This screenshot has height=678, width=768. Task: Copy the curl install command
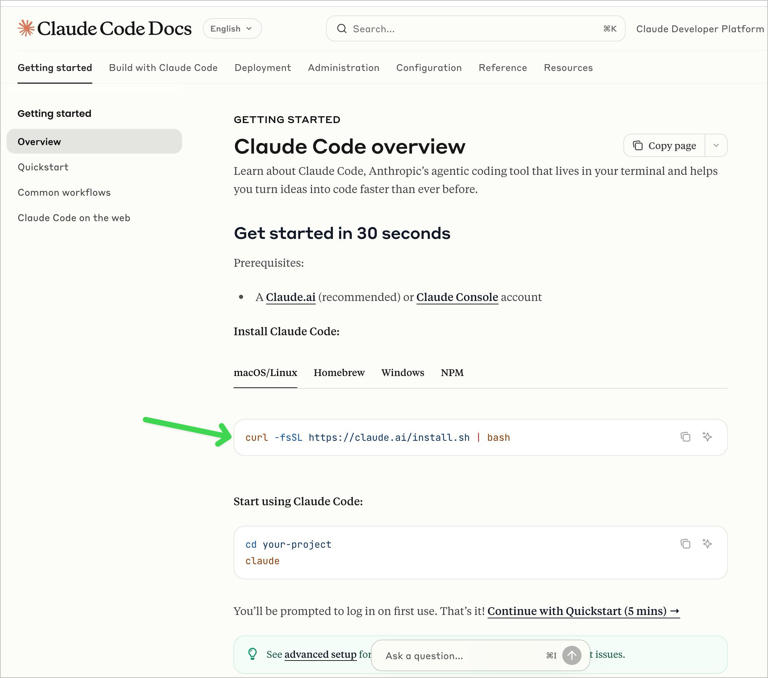point(685,437)
